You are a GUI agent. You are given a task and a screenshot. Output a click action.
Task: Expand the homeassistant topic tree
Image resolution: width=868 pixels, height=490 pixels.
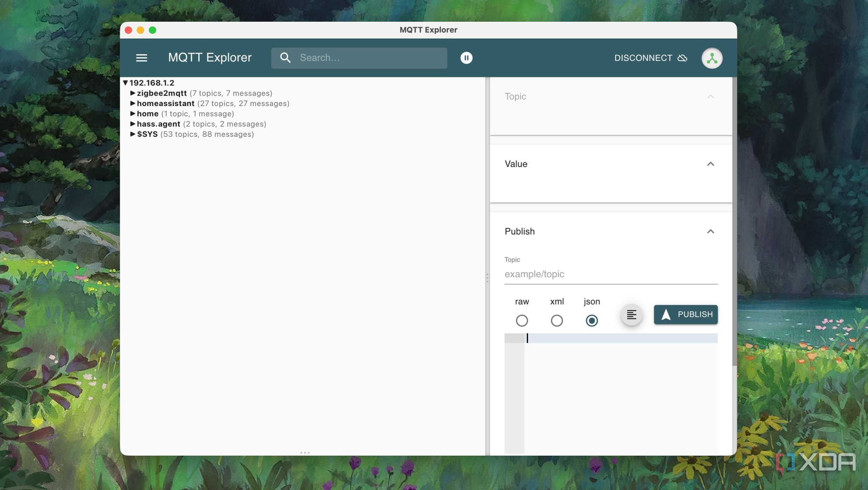click(133, 103)
